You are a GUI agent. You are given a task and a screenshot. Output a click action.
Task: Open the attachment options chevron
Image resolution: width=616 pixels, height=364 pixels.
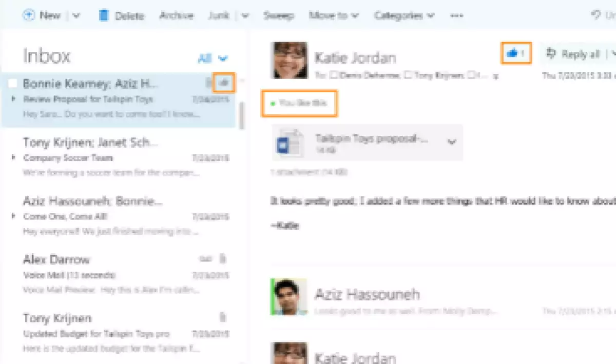point(452,142)
